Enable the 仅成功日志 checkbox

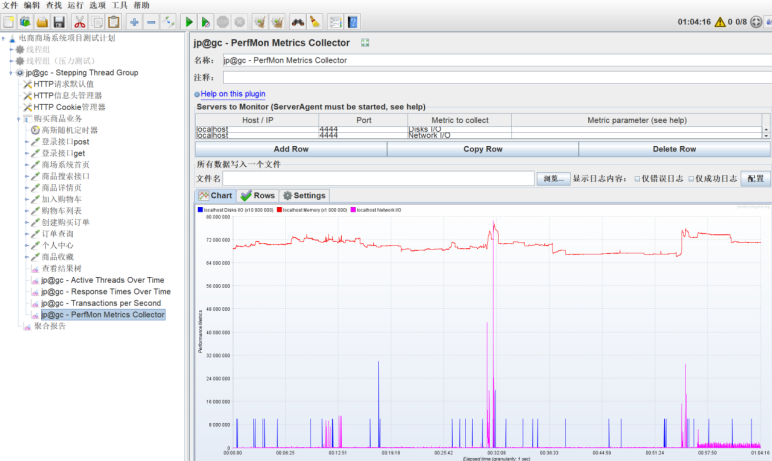[x=691, y=179]
